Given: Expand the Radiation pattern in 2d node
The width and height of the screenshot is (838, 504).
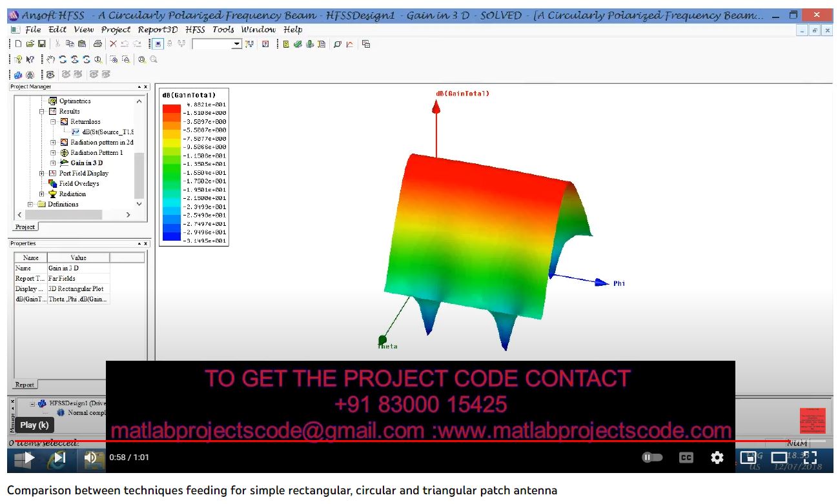Looking at the screenshot, I should click(x=53, y=143).
